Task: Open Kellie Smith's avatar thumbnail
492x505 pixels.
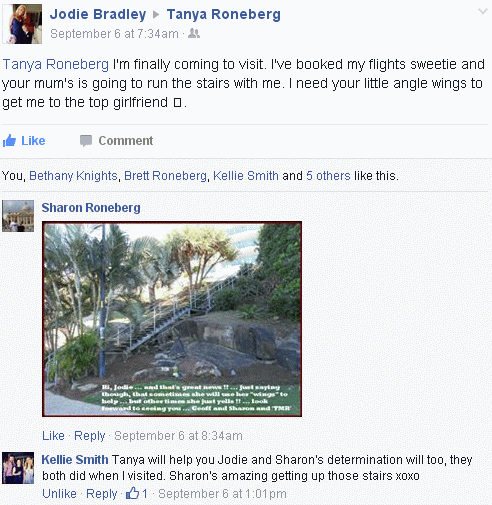Action: (x=18, y=468)
